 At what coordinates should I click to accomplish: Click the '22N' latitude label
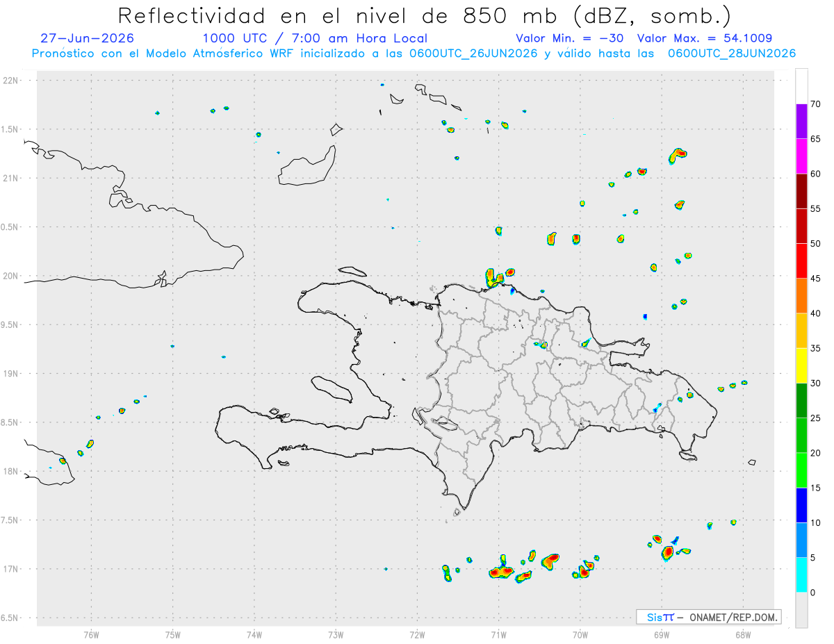(12, 81)
